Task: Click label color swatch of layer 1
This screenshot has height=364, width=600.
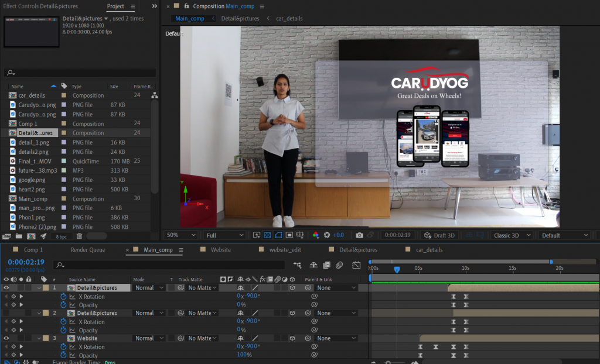Action: pos(46,288)
